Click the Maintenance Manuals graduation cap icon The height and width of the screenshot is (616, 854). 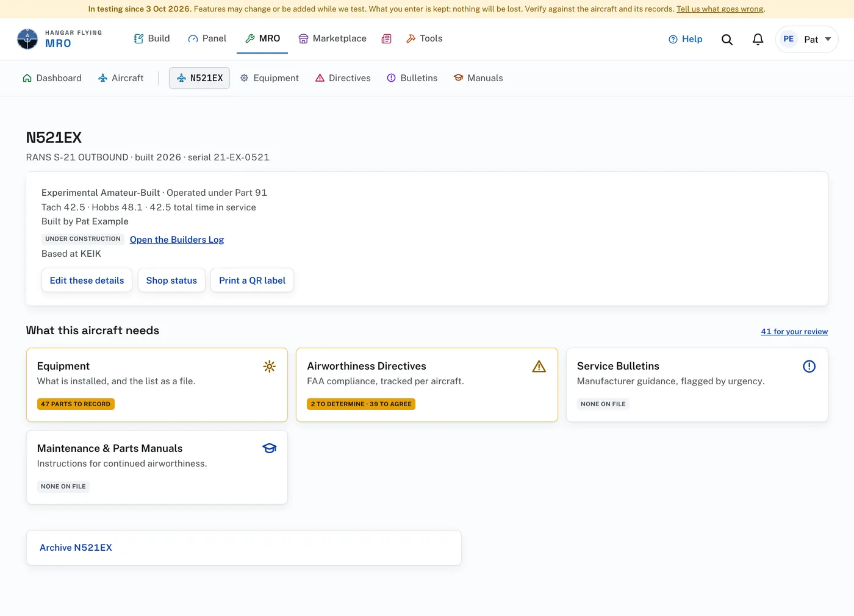[x=269, y=448]
